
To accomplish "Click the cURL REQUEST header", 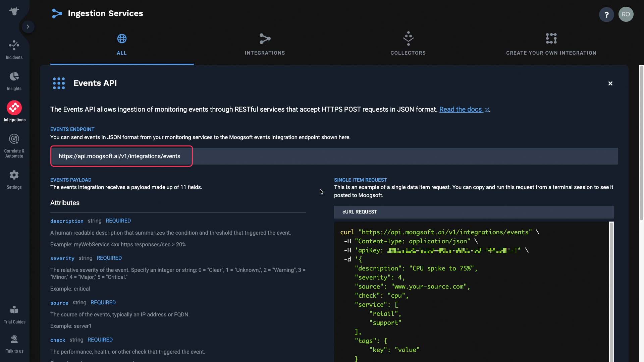I will (474, 212).
